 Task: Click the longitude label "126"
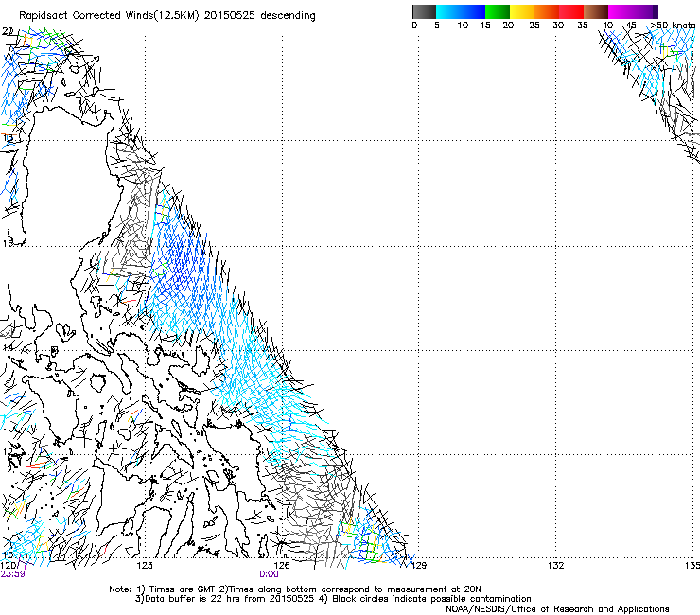tap(282, 566)
